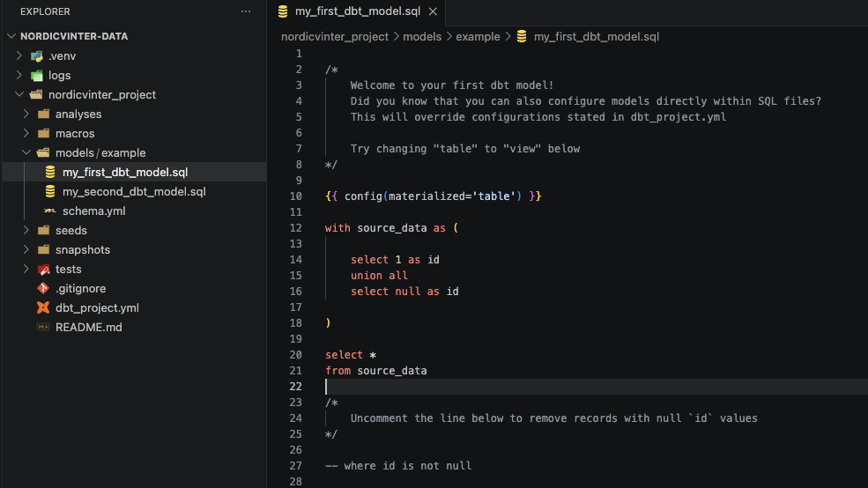The image size is (868, 488).
Task: Select the my_first_dbt_model.sql editor tab
Action: 357,11
